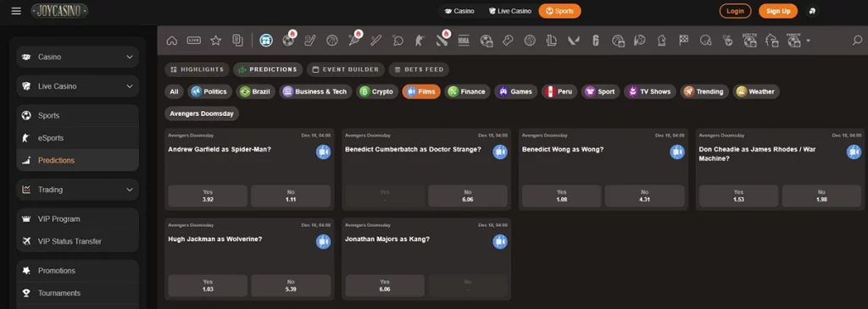868x309 pixels.
Task: Click the JoyCasino logo
Action: [x=59, y=10]
